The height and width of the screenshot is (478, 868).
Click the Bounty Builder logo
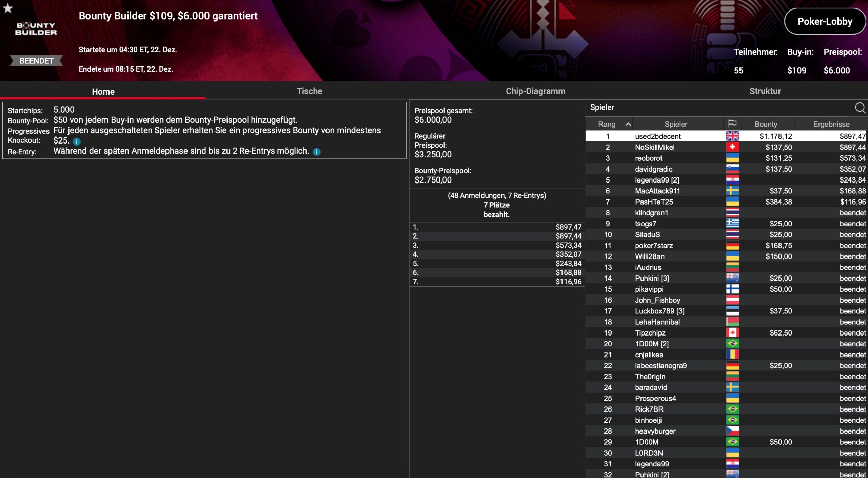(36, 29)
